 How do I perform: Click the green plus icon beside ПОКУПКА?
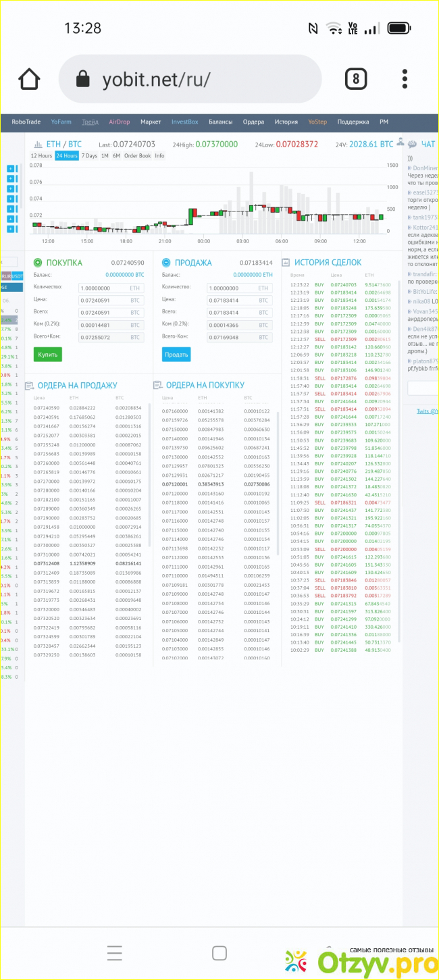tap(38, 263)
